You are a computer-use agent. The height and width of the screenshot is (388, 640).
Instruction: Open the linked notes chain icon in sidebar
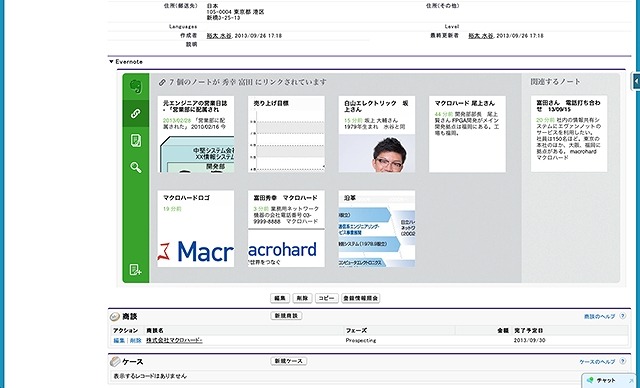(x=136, y=113)
